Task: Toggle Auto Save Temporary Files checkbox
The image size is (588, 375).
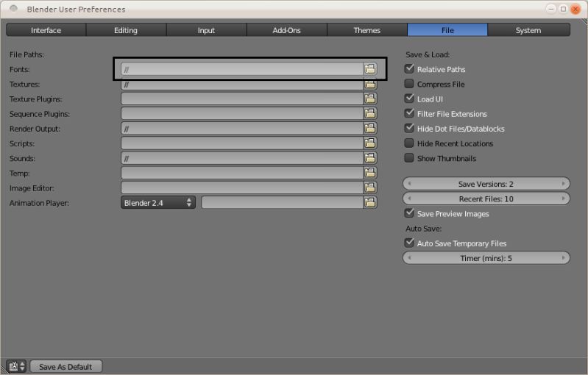Action: (409, 243)
